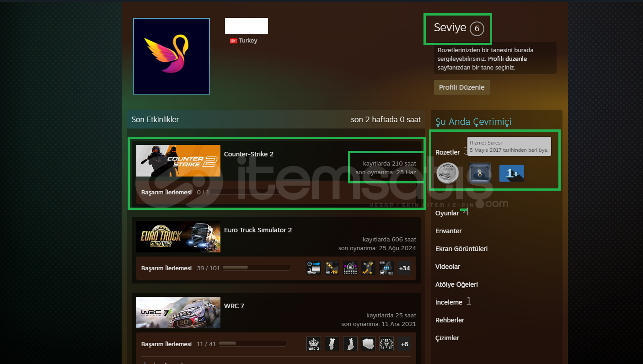Viewport: 643px width, 364px height.
Task: Click the years-of-service 8 badge
Action: 480,173
